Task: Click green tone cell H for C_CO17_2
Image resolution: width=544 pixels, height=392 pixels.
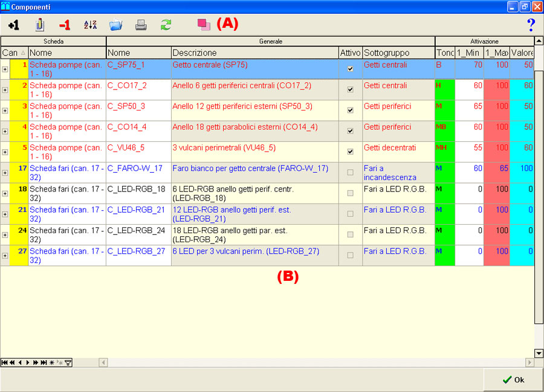Action: pyautogui.click(x=445, y=90)
